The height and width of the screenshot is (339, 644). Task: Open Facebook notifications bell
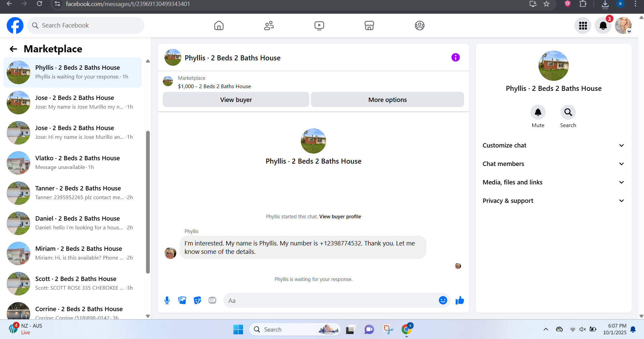[603, 25]
